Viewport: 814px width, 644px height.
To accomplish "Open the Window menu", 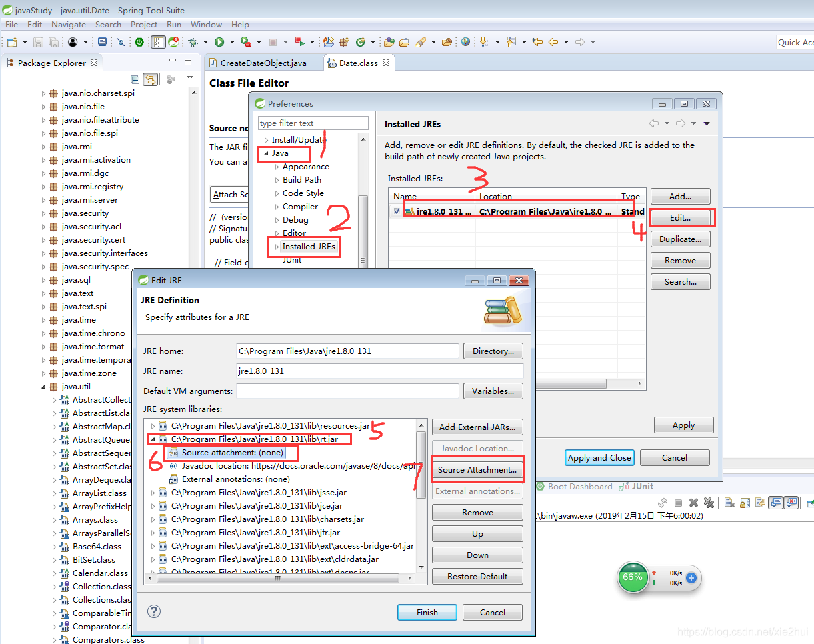I will pyautogui.click(x=206, y=24).
